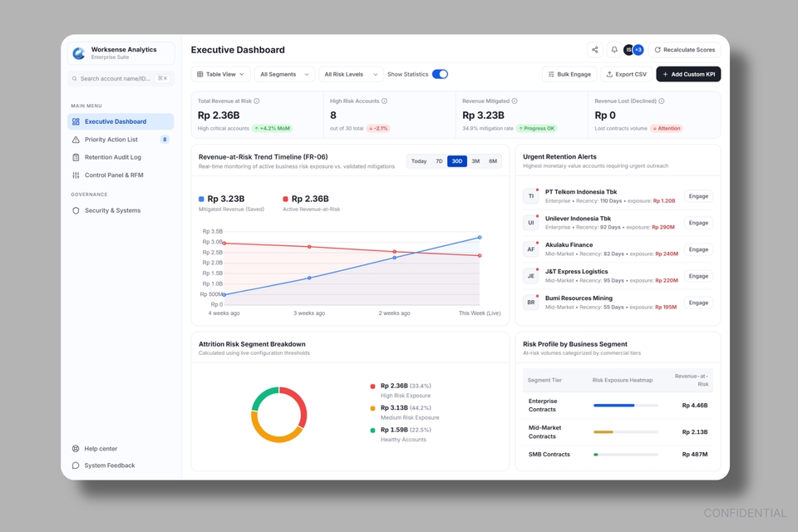798x532 pixels.
Task: Click the Enterprise Contracts risk exposure bar
Action: pyautogui.click(x=625, y=406)
